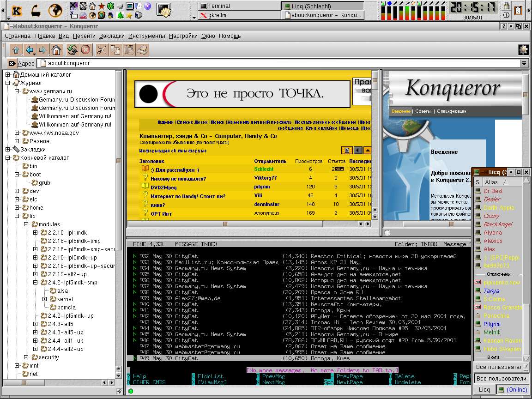Open the address bar history dropdown arrow
Screen dimensions: 532x399
(524, 63)
